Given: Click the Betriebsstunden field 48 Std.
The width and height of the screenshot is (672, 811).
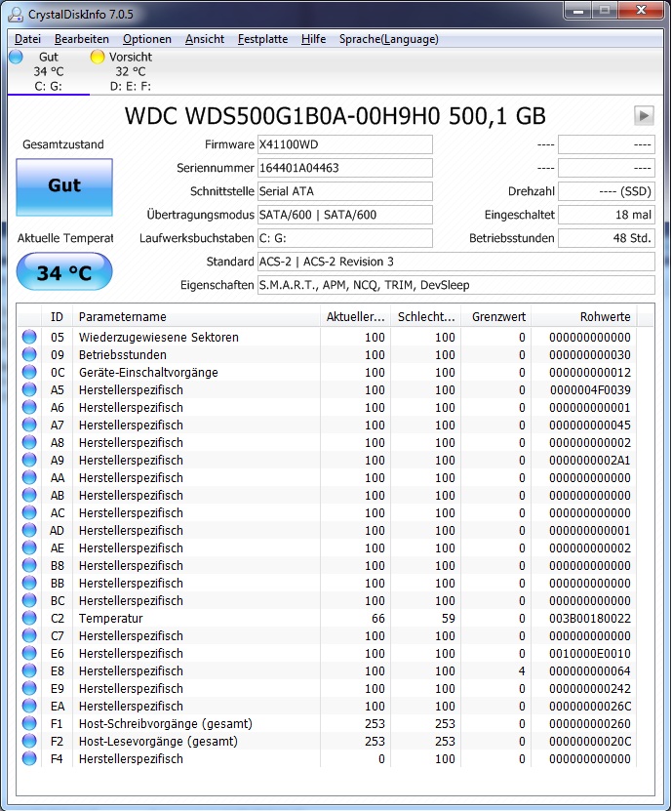Looking at the screenshot, I should click(x=607, y=238).
